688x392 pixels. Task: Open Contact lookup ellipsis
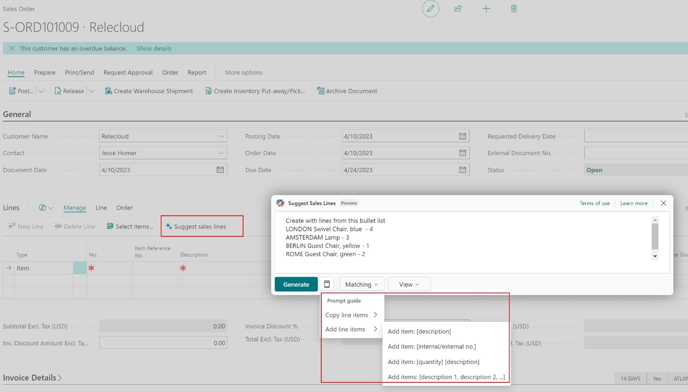[x=221, y=153]
